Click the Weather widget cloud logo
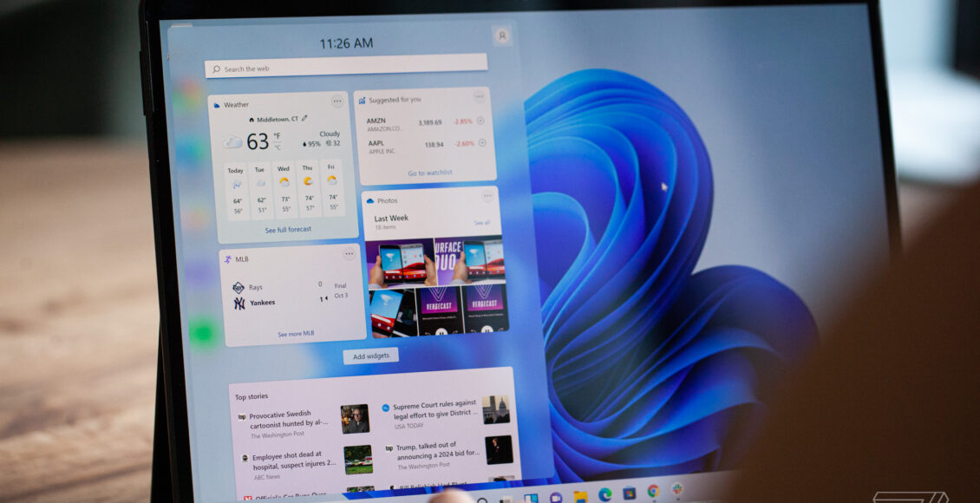The image size is (980, 503). (217, 105)
